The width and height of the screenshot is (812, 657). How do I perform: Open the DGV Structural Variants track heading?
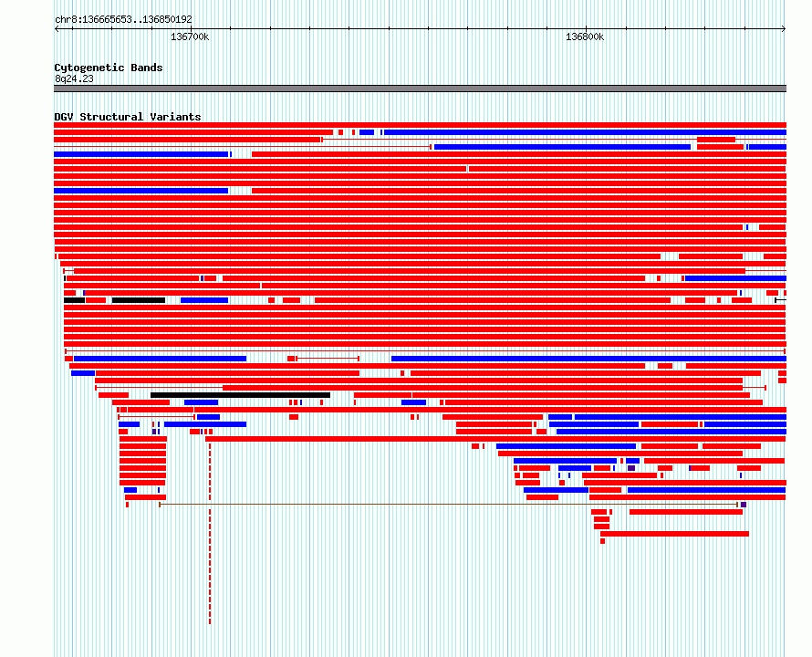(x=128, y=117)
